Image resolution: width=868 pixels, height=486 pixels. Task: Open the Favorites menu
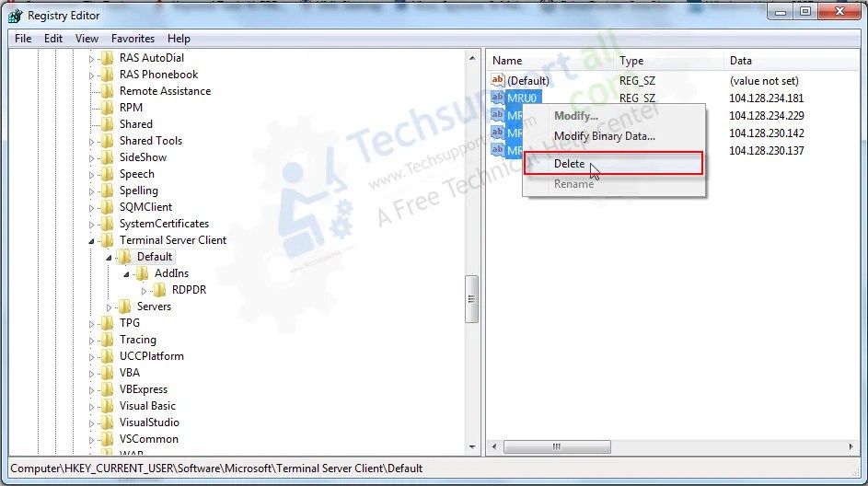[x=133, y=39]
